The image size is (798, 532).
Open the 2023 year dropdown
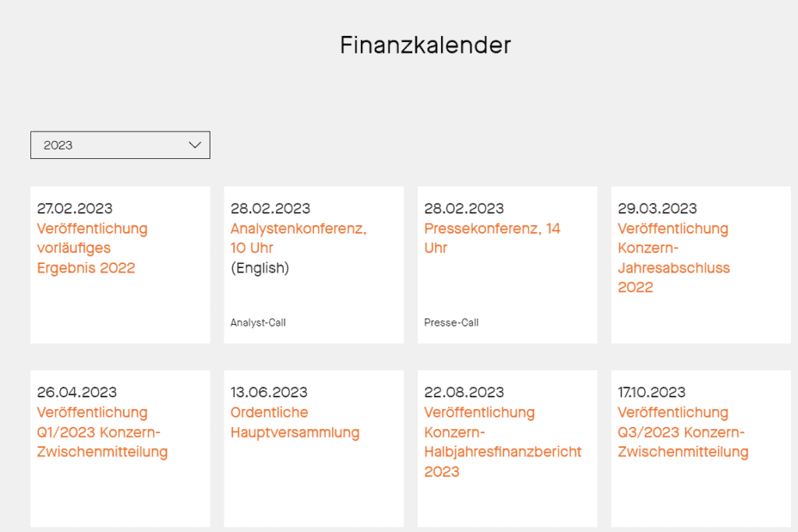(119, 145)
